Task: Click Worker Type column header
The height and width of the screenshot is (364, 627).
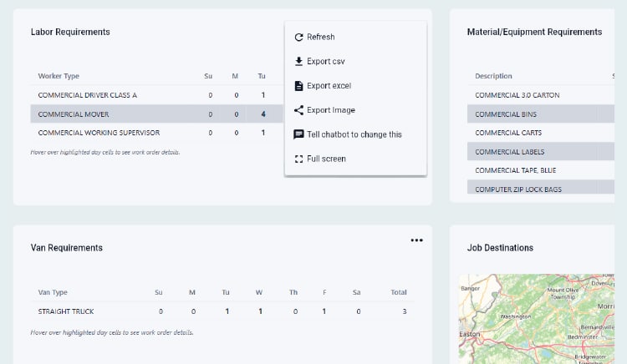Action: pyautogui.click(x=59, y=76)
